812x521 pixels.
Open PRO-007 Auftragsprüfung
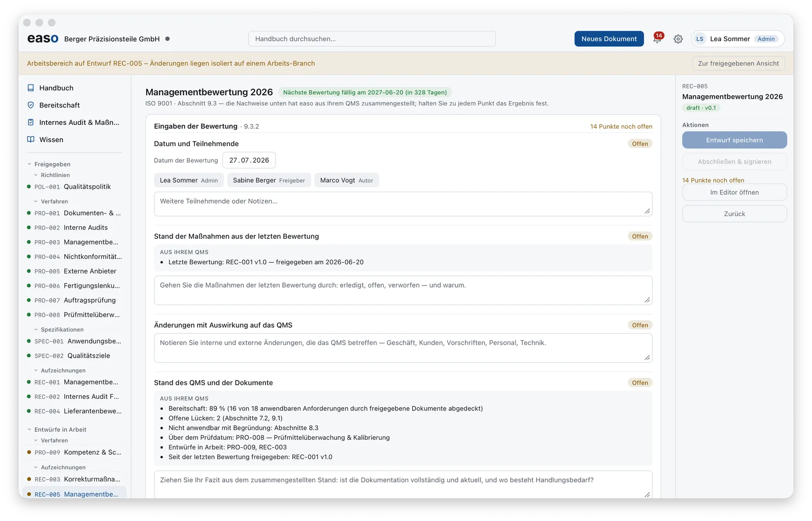coord(75,300)
